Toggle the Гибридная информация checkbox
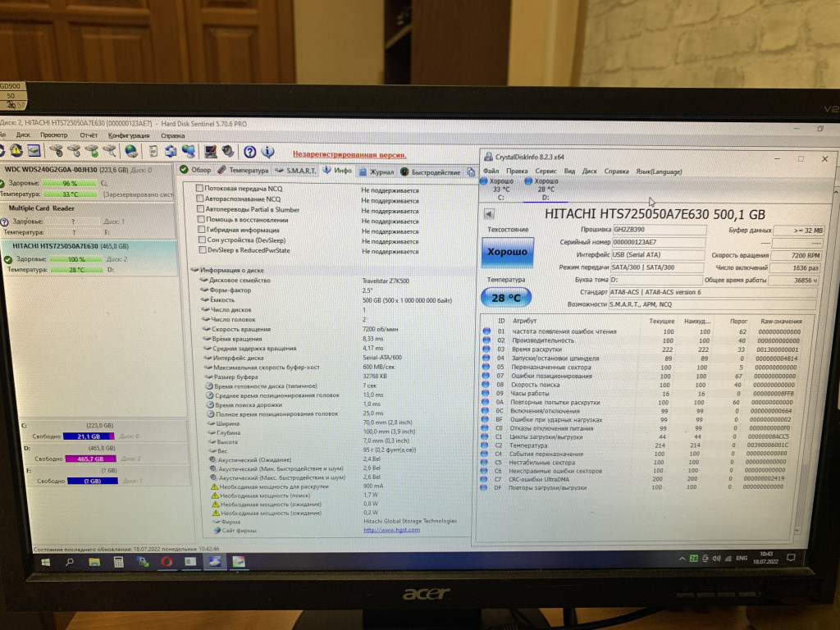This screenshot has width=840, height=630. pos(199,230)
